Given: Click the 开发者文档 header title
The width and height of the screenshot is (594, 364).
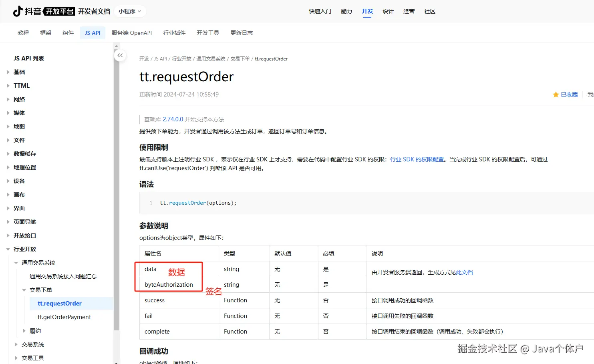Looking at the screenshot, I should click(x=94, y=11).
